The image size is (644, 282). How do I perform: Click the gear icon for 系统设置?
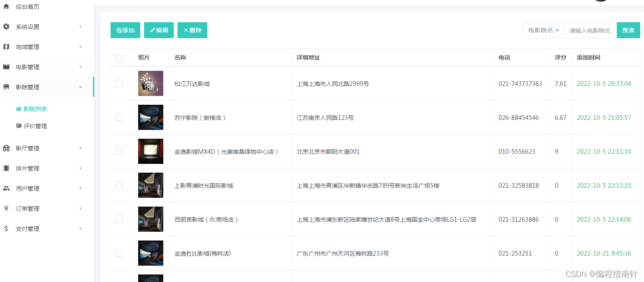(x=6, y=27)
